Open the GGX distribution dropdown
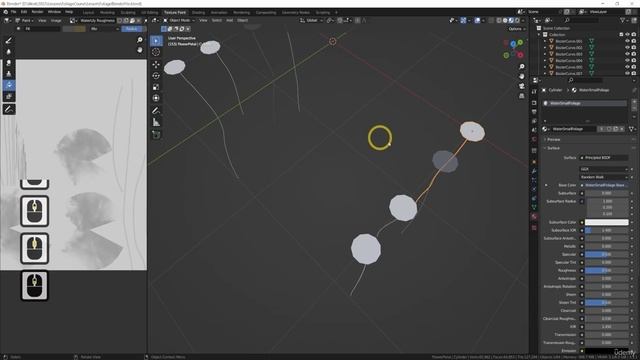640x360 pixels. [x=604, y=169]
